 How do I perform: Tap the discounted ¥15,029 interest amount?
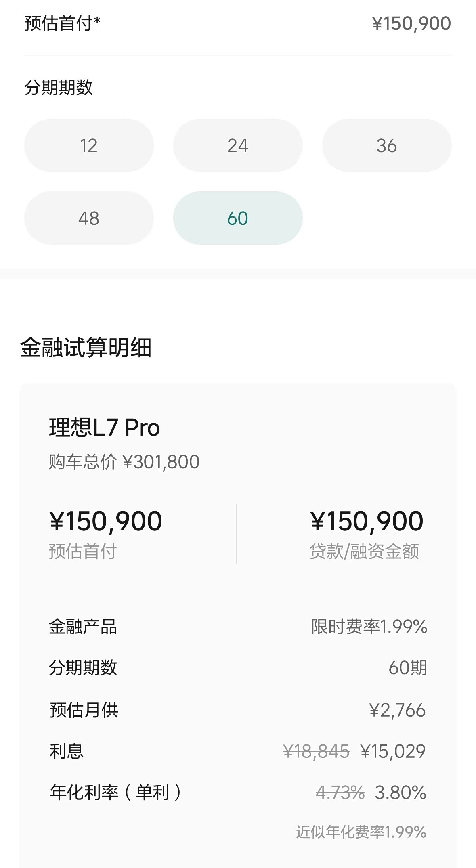point(393,751)
